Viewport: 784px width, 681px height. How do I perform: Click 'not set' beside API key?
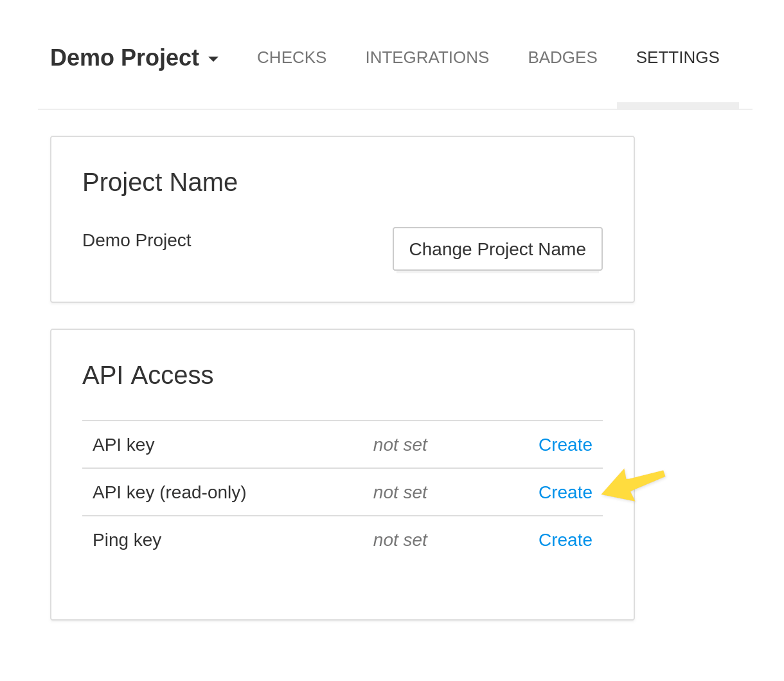pyautogui.click(x=400, y=444)
